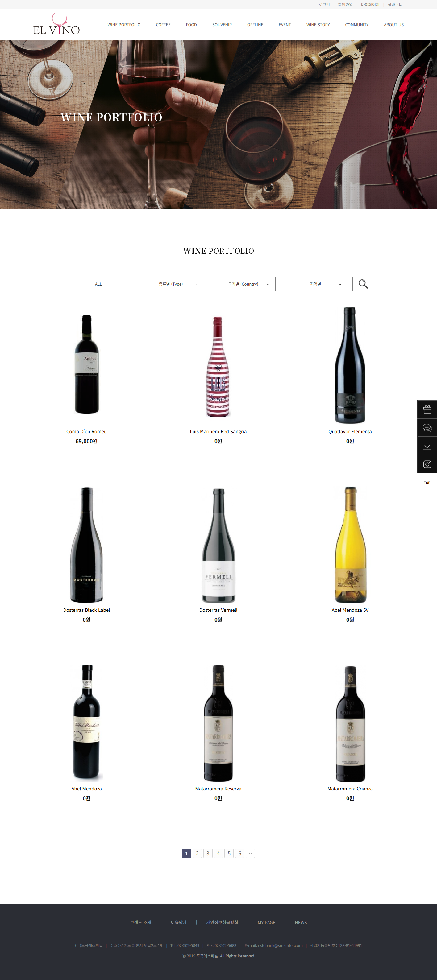Open Luis Marinero Red Sangria bottle thumbnail
The image size is (437, 980).
[218, 367]
